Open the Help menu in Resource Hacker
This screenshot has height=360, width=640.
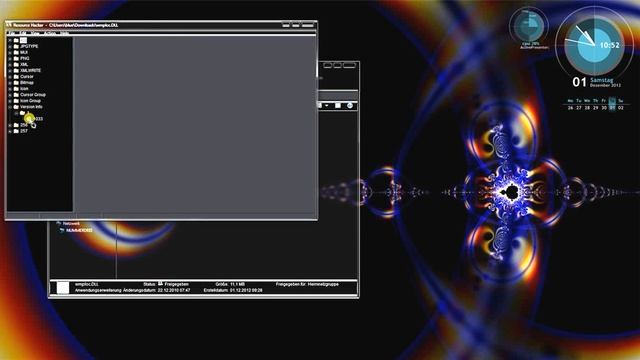64,33
